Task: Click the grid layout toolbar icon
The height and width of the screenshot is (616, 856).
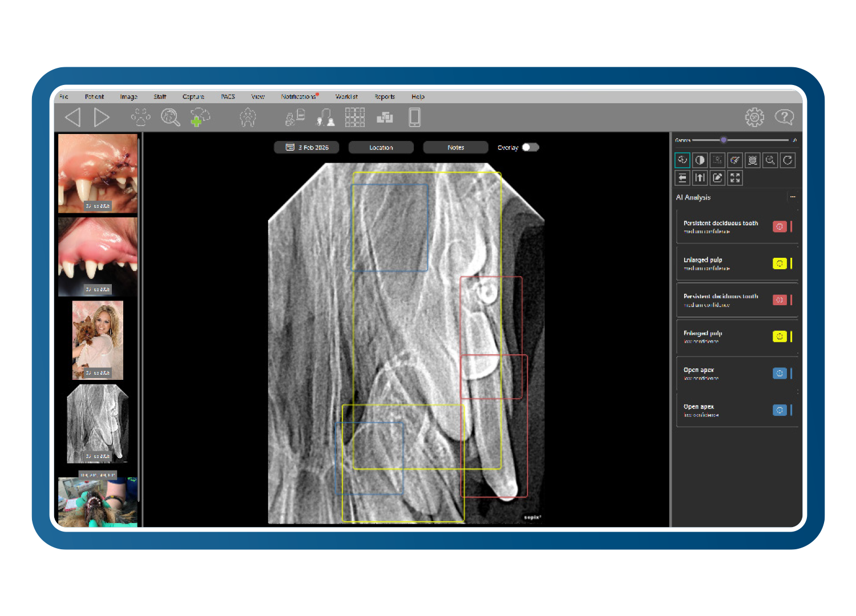Action: [354, 117]
